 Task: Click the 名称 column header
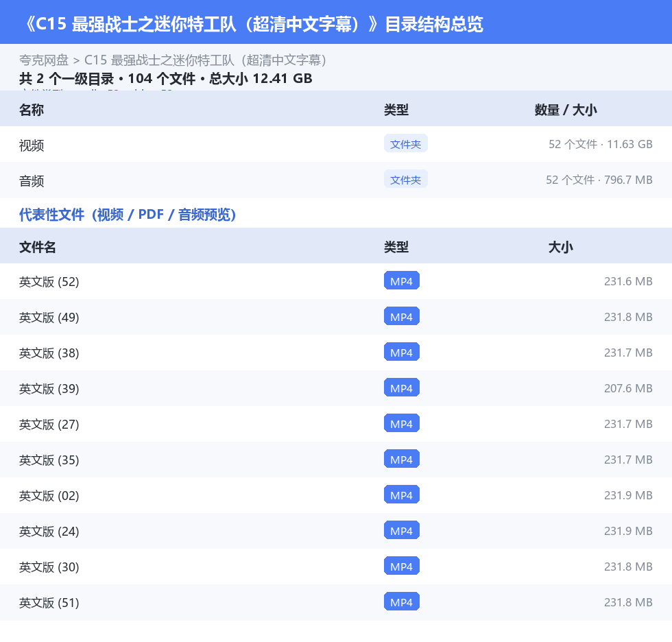32,110
